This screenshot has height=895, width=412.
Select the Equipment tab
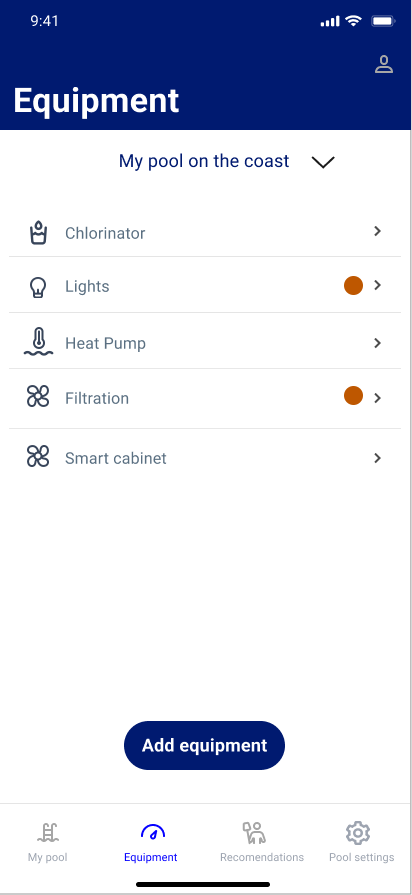(x=151, y=841)
